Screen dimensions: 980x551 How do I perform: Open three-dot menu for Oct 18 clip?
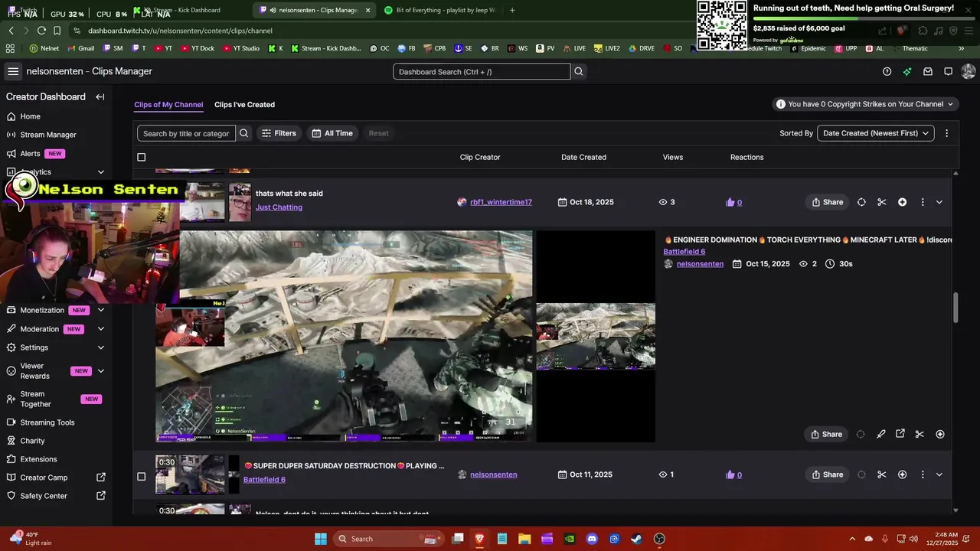[923, 202]
